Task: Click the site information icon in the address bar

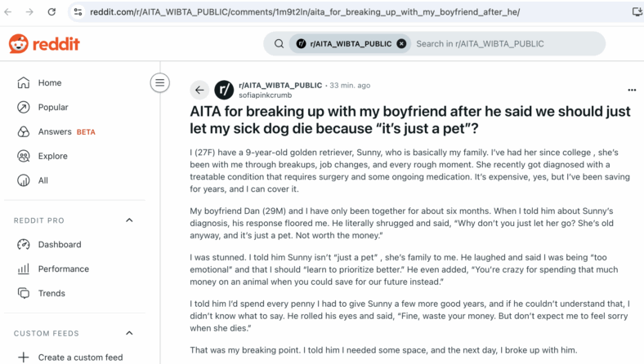Action: [x=78, y=12]
